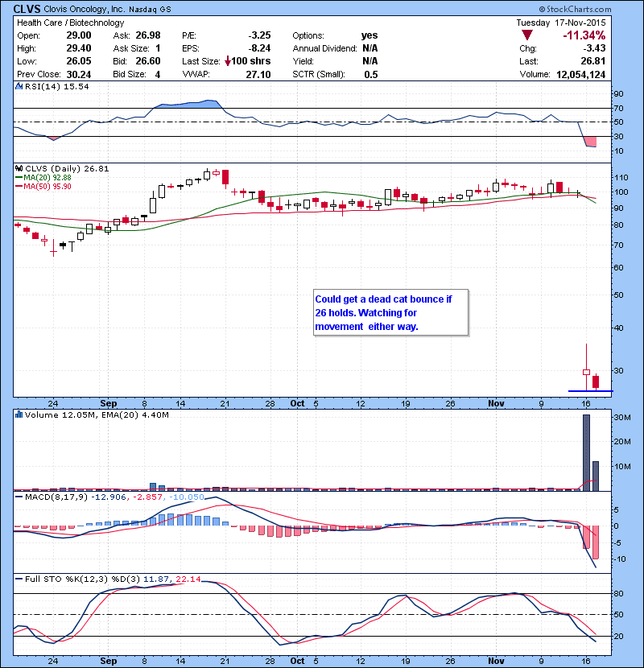Click the 110 label on price axis
Viewport: 644px width, 668px height.
(x=621, y=177)
